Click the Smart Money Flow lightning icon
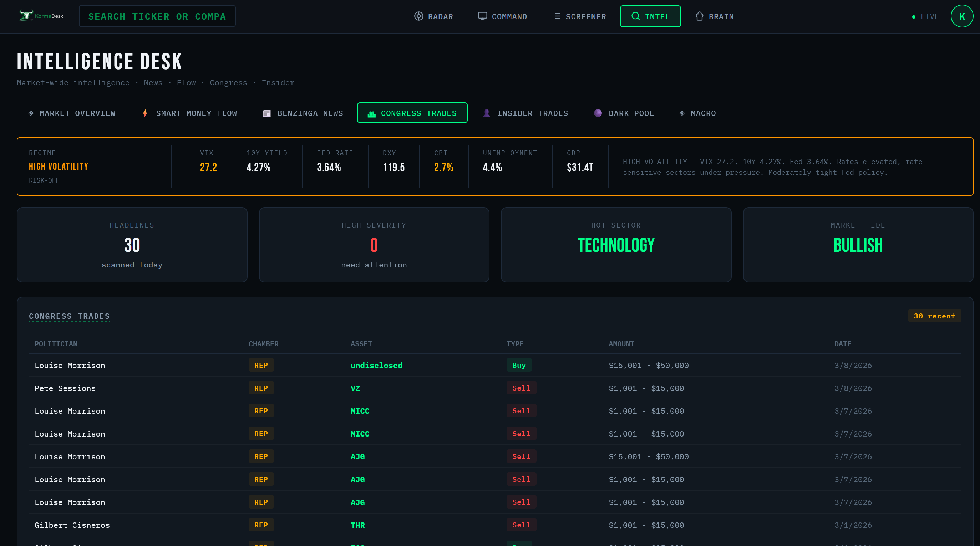 [145, 113]
